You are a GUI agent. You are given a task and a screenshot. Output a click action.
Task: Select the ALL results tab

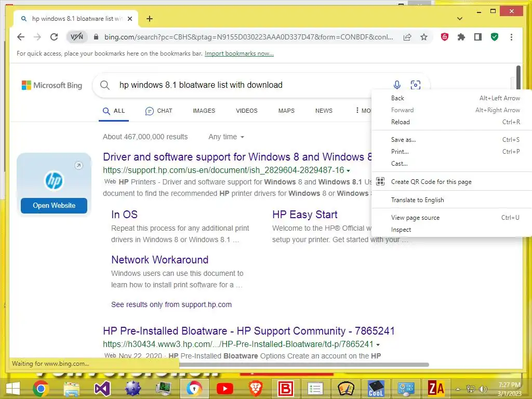pos(114,111)
